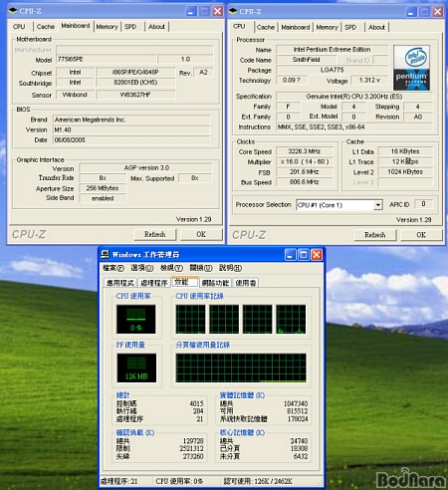Click the APIC ID field
Screen dimensions: 448x490
pos(423,204)
